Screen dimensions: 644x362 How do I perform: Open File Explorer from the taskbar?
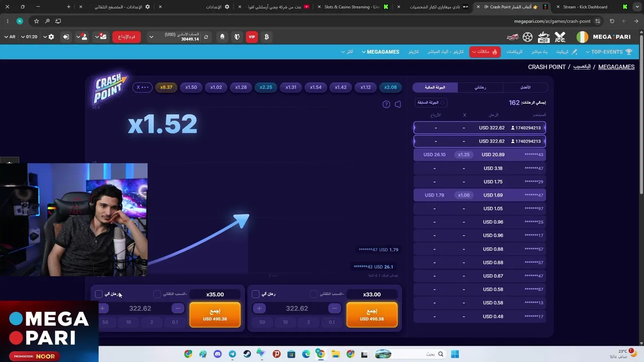pyautogui.click(x=335, y=354)
